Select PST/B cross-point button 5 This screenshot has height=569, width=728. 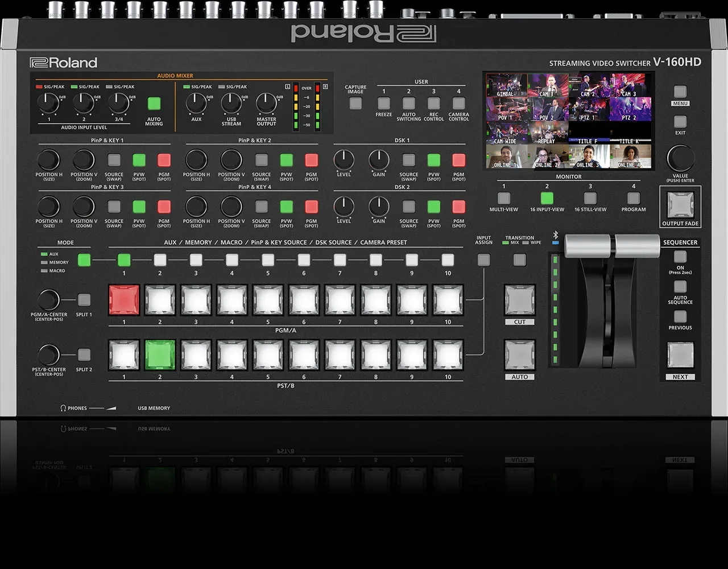(x=268, y=355)
